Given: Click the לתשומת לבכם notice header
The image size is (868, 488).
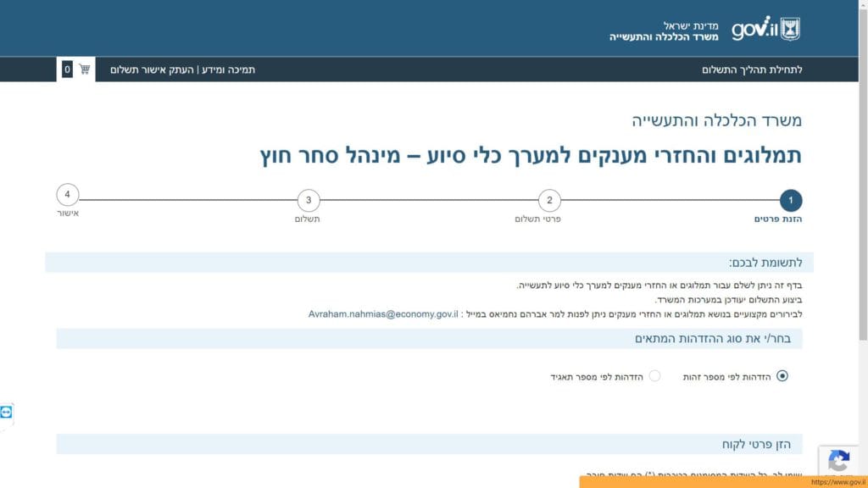Looking at the screenshot, I should pyautogui.click(x=765, y=263).
